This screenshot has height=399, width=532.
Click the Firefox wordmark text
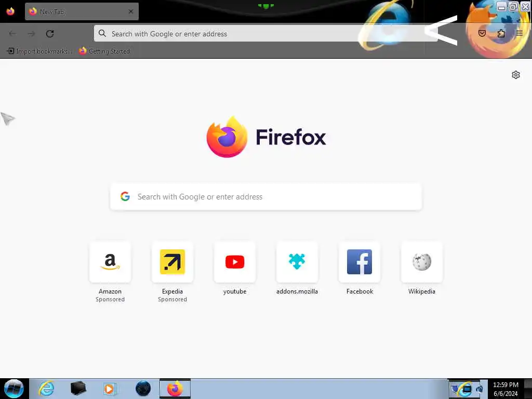[291, 137]
